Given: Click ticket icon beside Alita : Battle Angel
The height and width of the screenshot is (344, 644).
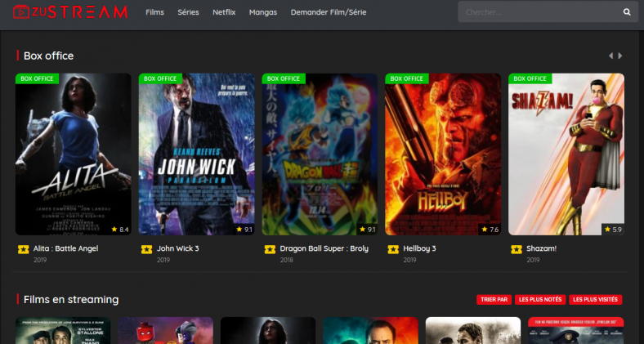Looking at the screenshot, I should 23,249.
